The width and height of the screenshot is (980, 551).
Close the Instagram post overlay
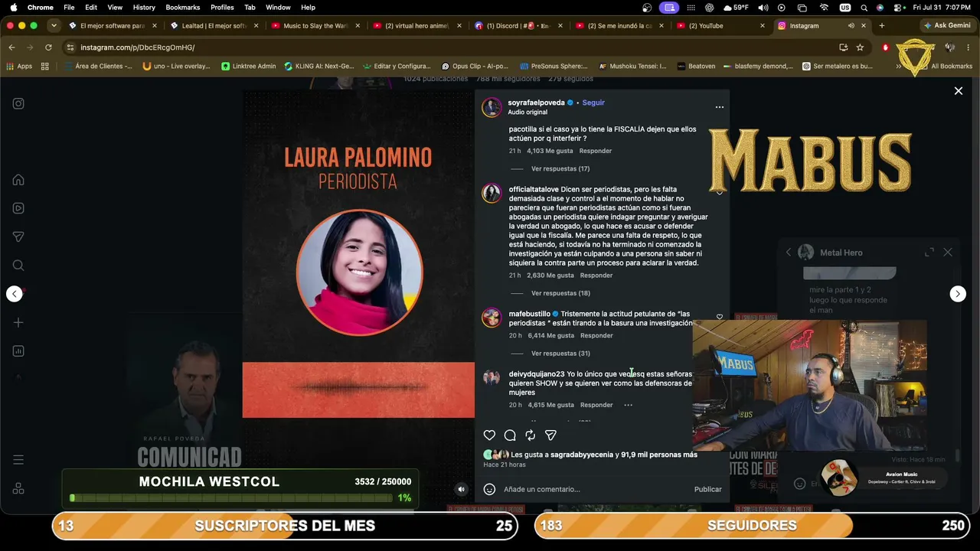click(958, 91)
